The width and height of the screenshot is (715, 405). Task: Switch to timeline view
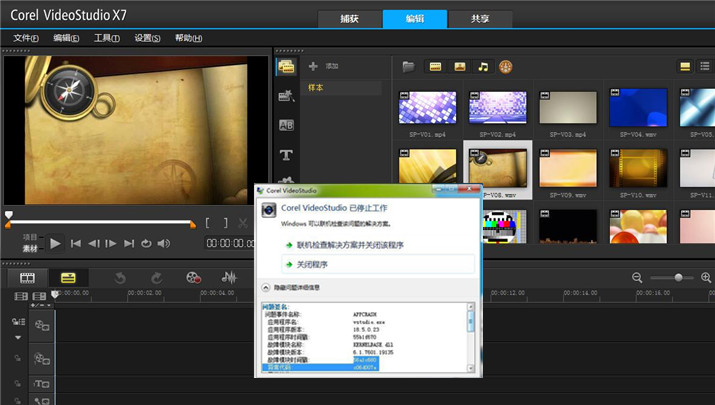click(68, 277)
